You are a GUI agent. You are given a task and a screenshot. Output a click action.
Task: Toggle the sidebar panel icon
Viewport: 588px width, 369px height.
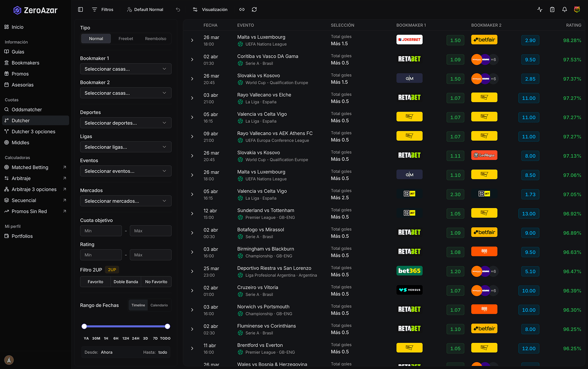tap(80, 10)
